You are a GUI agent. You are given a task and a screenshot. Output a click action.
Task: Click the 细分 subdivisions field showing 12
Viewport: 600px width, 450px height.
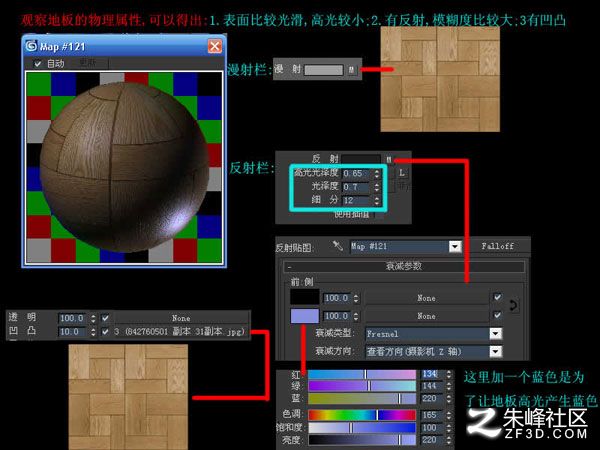click(356, 200)
